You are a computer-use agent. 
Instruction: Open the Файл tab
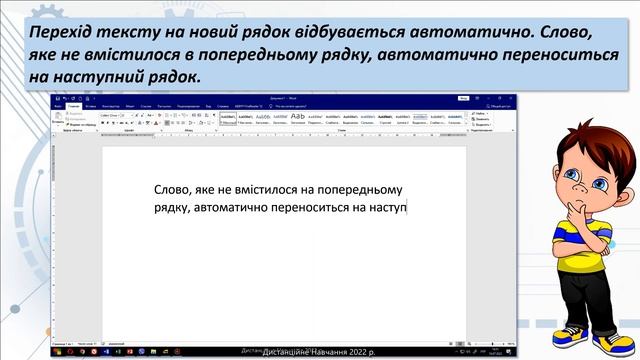click(58, 106)
